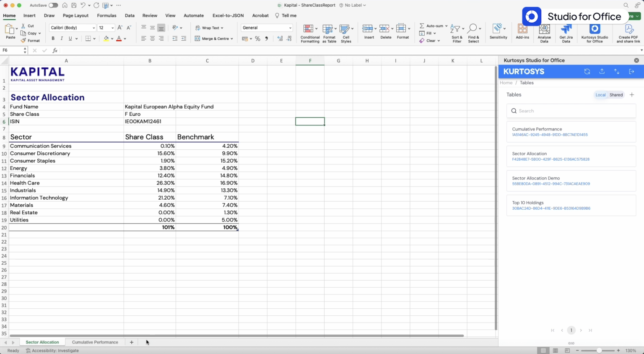Image resolution: width=644 pixels, height=354 pixels.
Task: Click the sign-out icon in the Kurtosys panel
Action: point(632,71)
